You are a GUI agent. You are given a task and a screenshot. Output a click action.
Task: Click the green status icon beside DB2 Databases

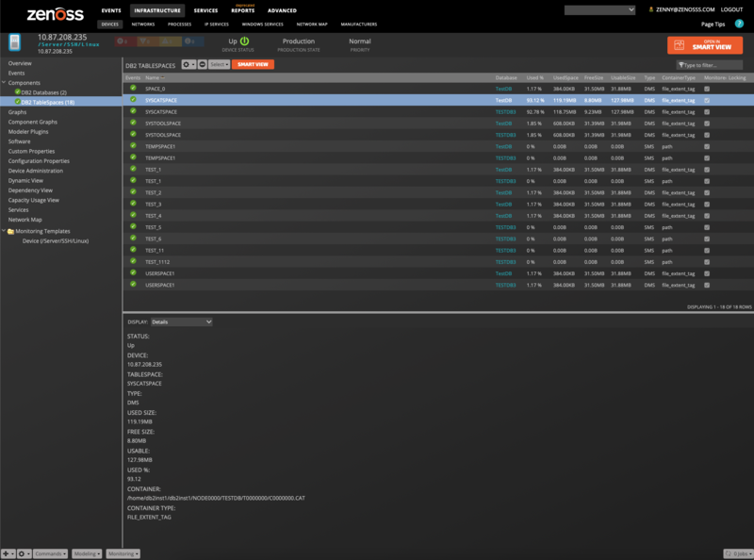tap(17, 91)
